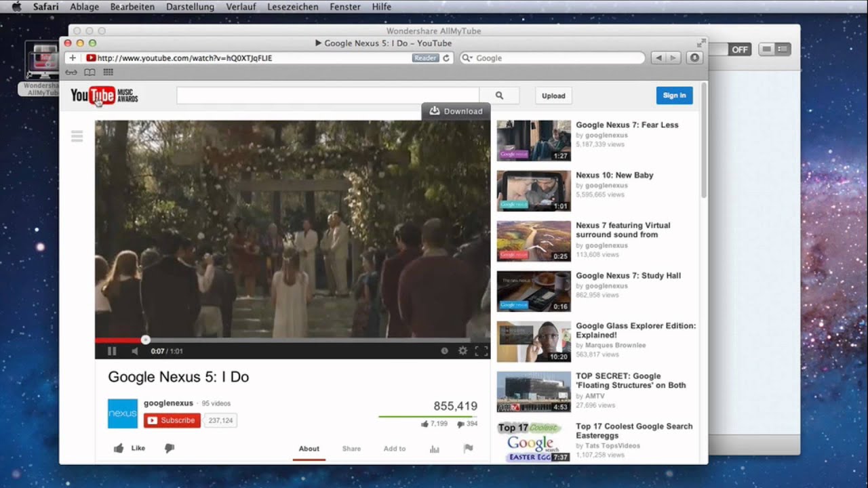The height and width of the screenshot is (488, 868).
Task: Open Top Sites grid icon
Action: tap(108, 72)
